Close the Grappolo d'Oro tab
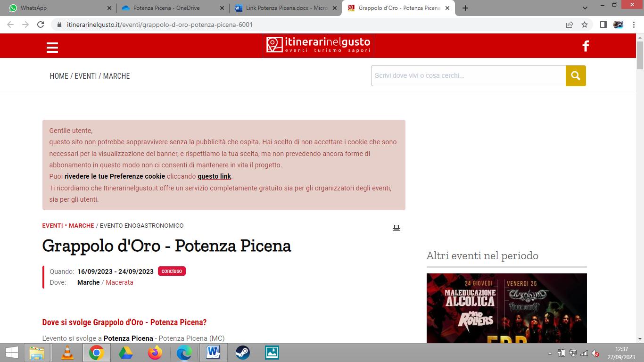Viewport: 644px width, 362px height. pyautogui.click(x=447, y=8)
